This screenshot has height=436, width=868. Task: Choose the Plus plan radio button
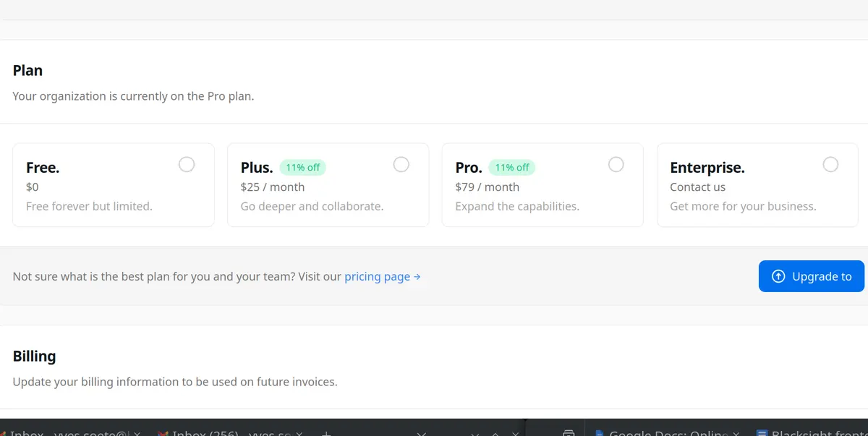401,165
